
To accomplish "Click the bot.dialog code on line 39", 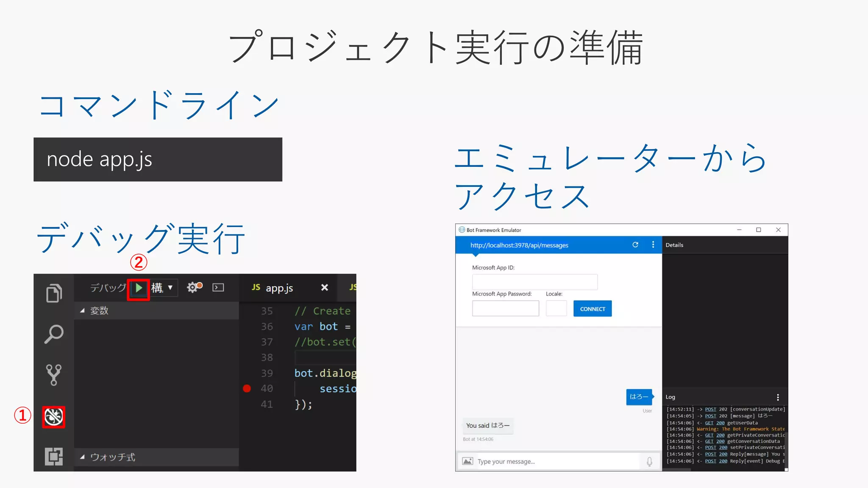I will click(x=325, y=373).
